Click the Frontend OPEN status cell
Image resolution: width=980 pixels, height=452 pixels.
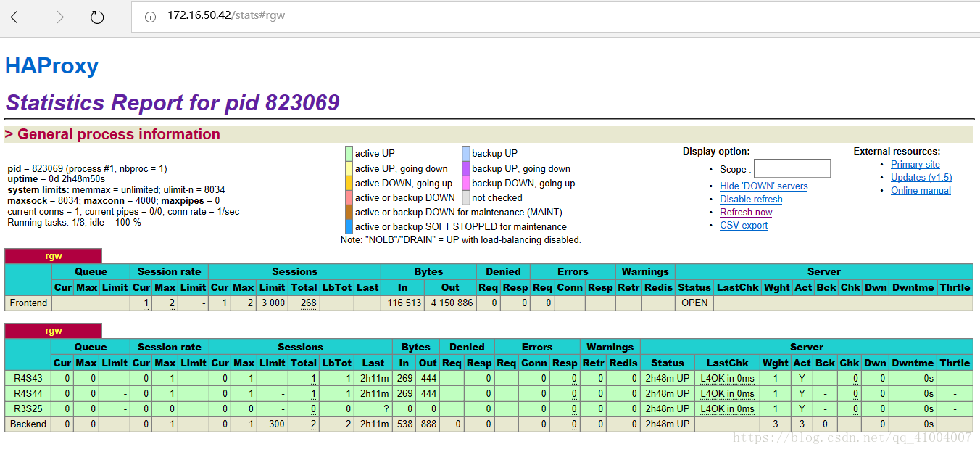point(694,303)
